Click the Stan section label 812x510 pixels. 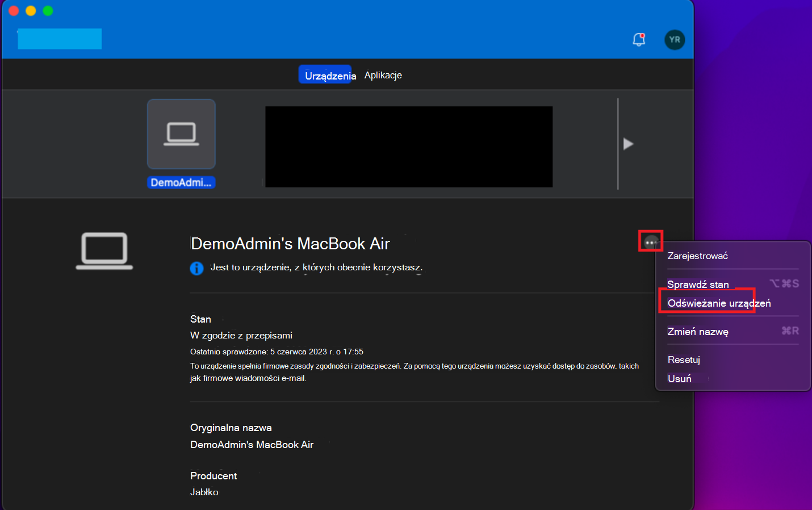click(x=200, y=319)
